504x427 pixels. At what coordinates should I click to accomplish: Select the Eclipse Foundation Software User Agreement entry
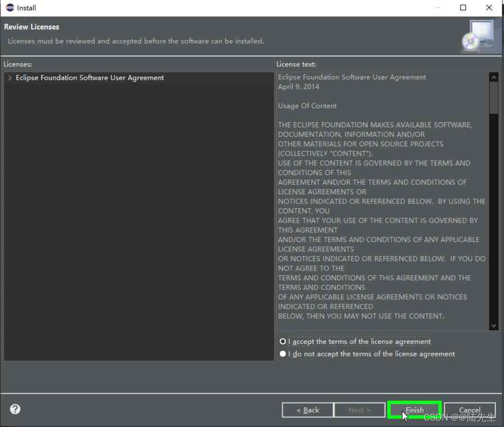[91, 77]
